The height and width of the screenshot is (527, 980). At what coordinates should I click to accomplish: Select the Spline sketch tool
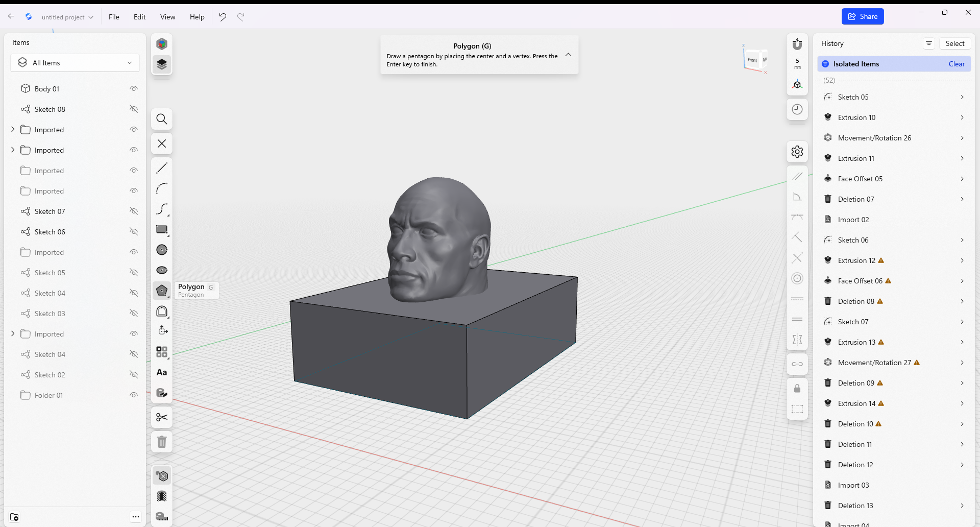[x=162, y=209]
